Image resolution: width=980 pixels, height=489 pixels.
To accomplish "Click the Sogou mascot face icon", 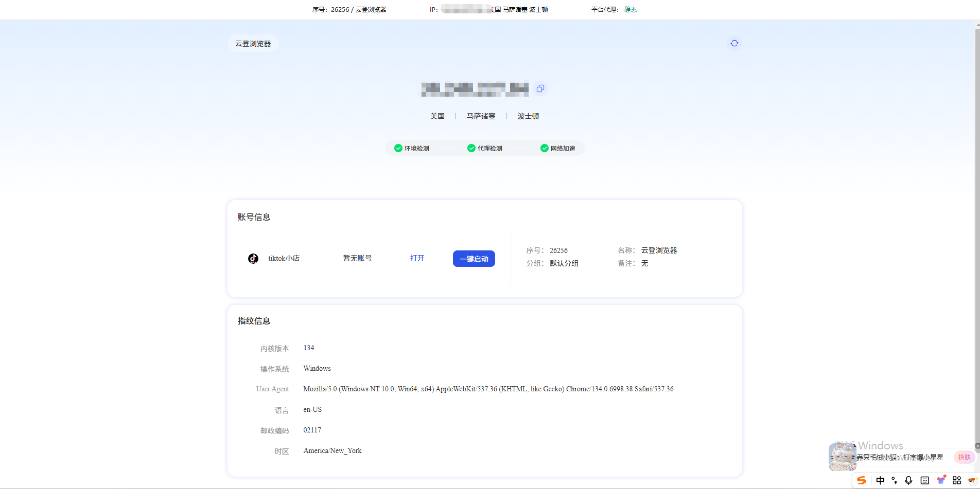I will click(x=972, y=480).
